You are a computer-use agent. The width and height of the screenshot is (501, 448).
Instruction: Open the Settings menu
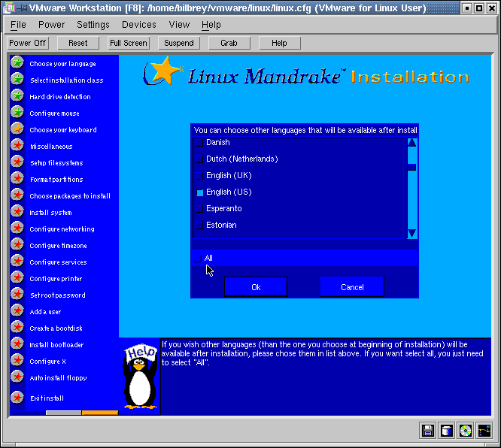(x=93, y=25)
